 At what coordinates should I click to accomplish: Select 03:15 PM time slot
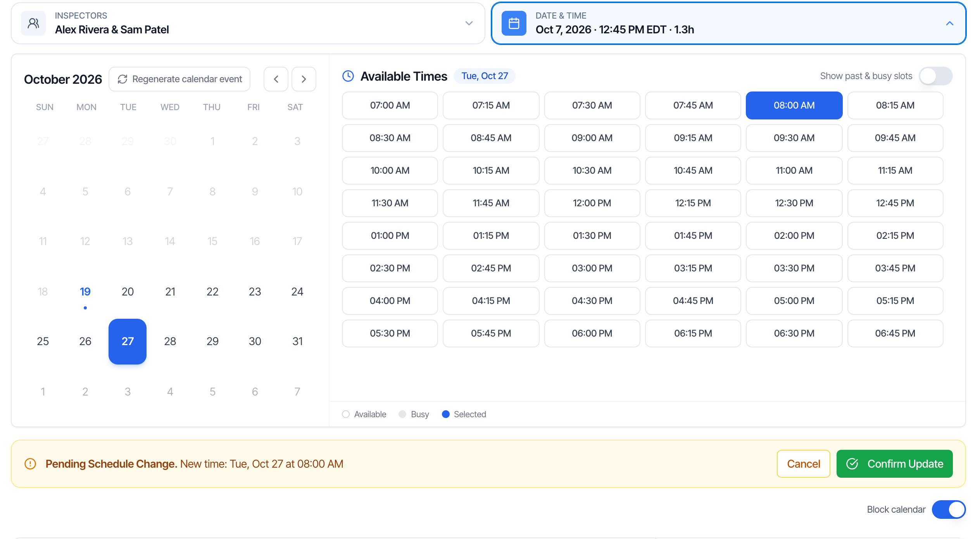(693, 268)
